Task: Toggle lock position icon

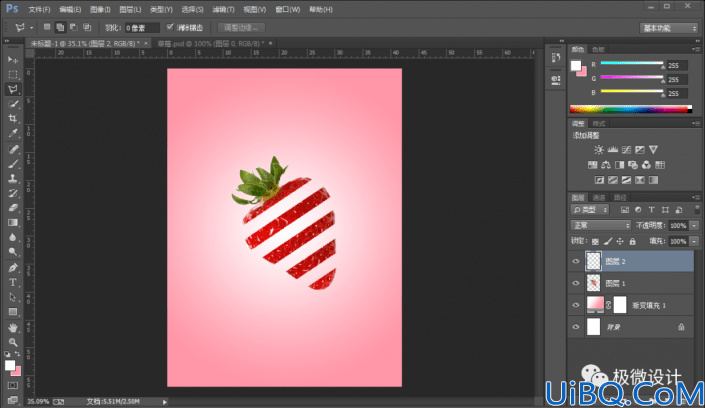Action: (x=620, y=242)
